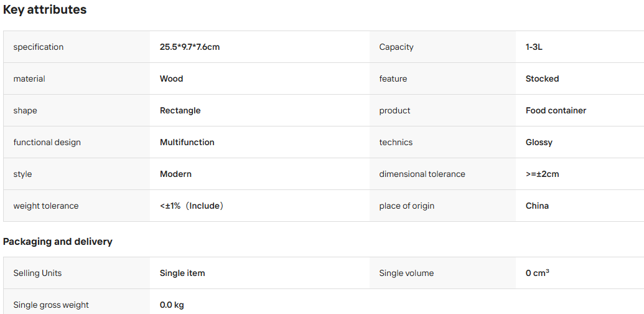644x314 pixels.
Task: Click the Single gross weight label
Action: click(51, 305)
